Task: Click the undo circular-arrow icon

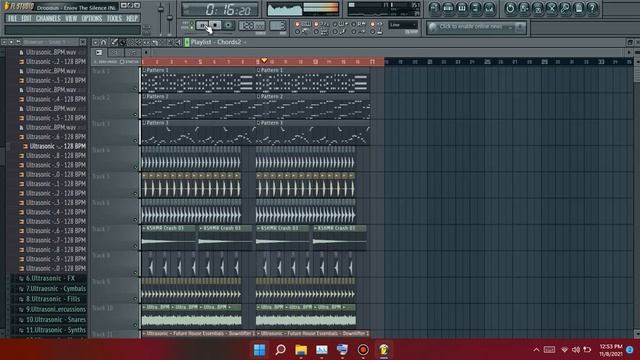Action: click(x=510, y=8)
